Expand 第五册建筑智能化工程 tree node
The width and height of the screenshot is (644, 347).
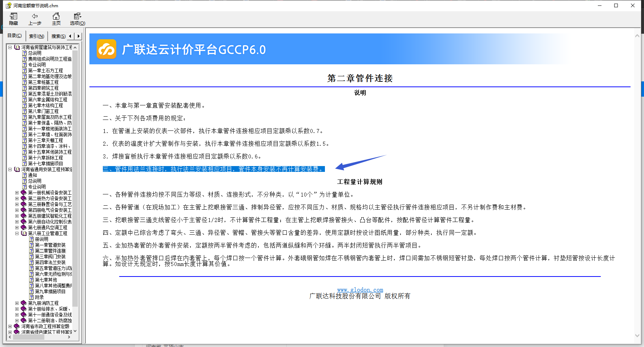17,216
